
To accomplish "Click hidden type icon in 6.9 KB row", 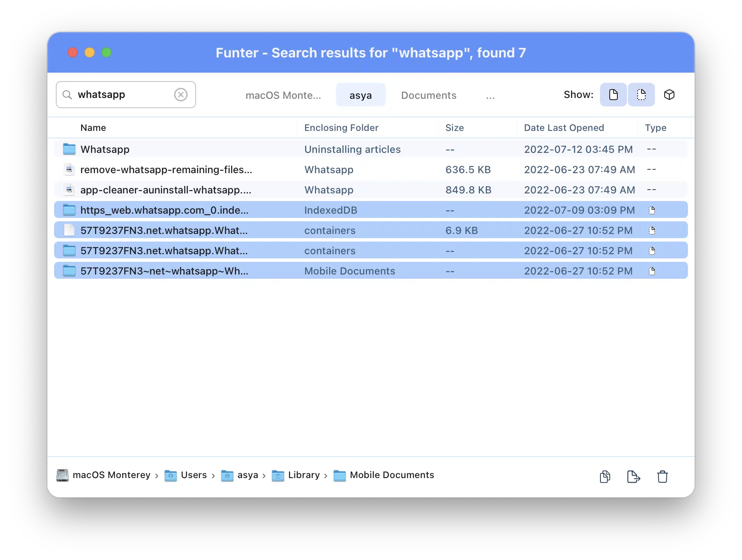I will 652,230.
